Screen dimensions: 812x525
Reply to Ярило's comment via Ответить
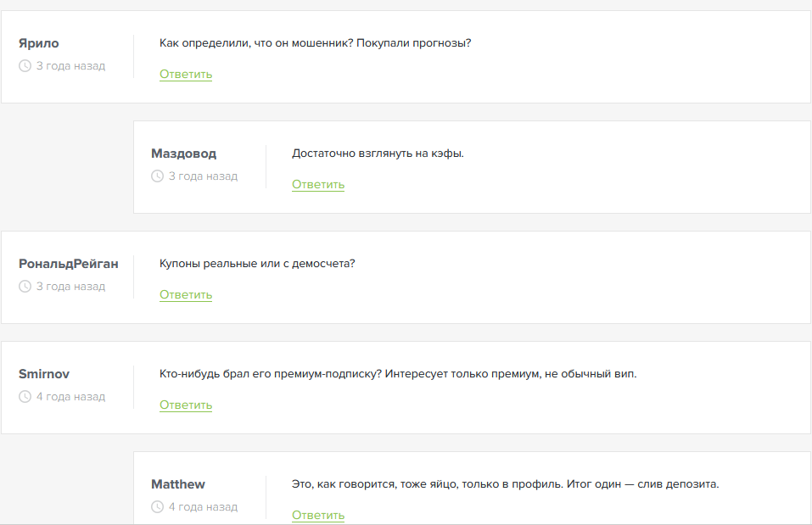pyautogui.click(x=185, y=74)
